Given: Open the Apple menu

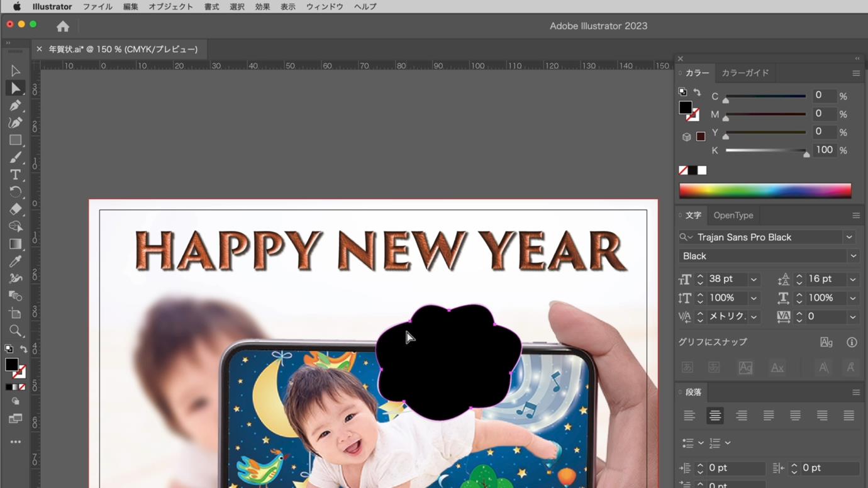Looking at the screenshot, I should coord(17,7).
